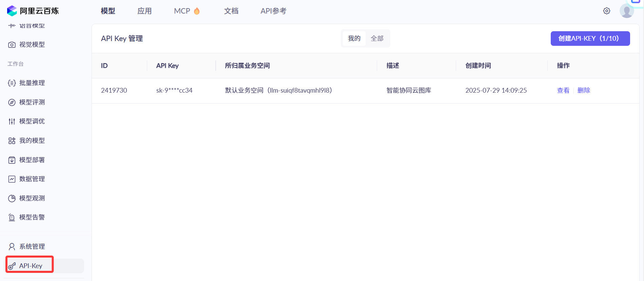Click the 系统管理 person icon
The width and height of the screenshot is (644, 281).
point(12,247)
